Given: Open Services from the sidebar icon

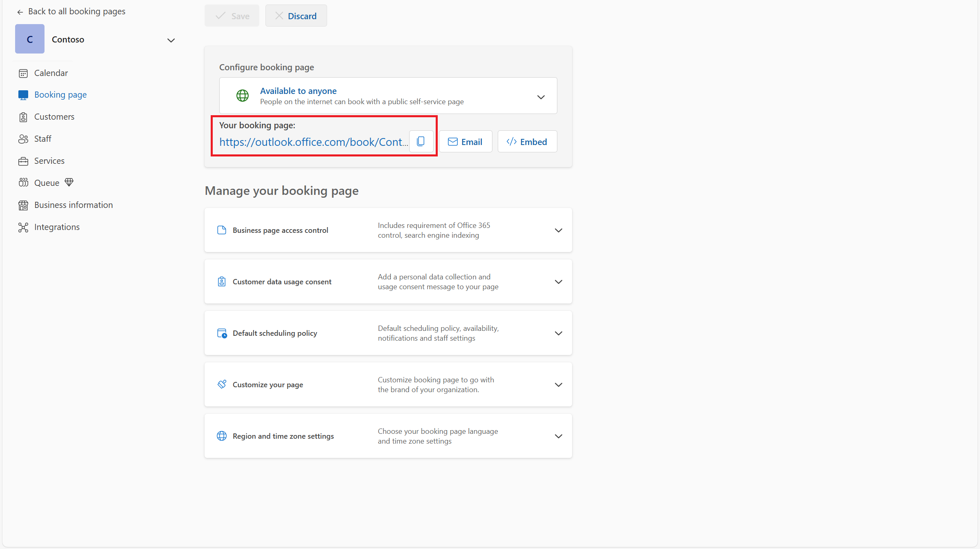Looking at the screenshot, I should coord(23,161).
